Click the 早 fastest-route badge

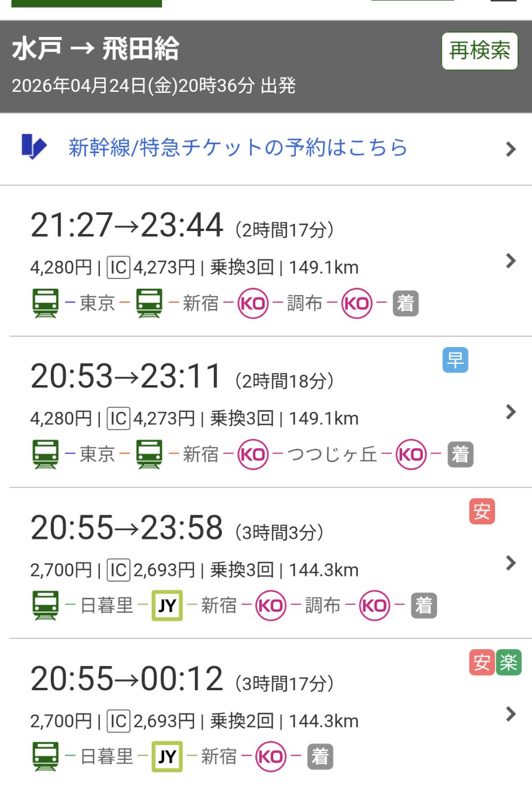click(x=455, y=360)
